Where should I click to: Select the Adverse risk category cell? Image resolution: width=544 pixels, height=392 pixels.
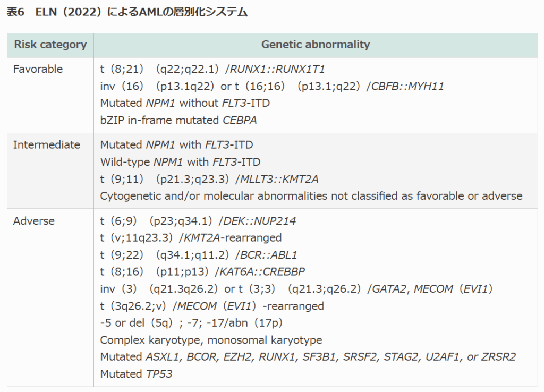(x=33, y=221)
